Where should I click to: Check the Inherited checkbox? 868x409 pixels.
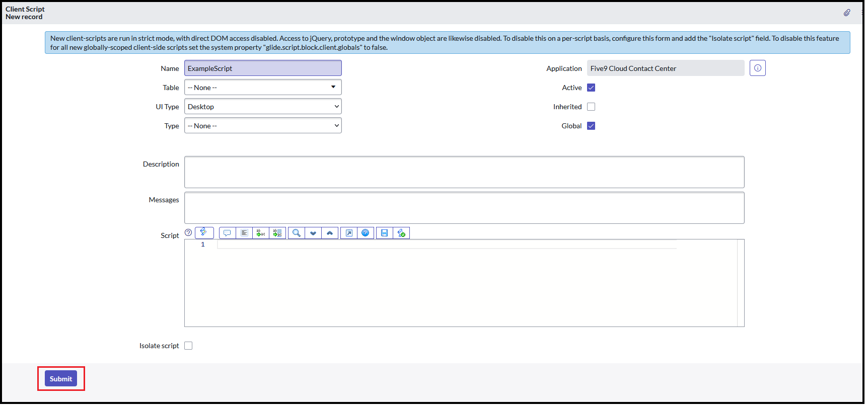tap(591, 107)
